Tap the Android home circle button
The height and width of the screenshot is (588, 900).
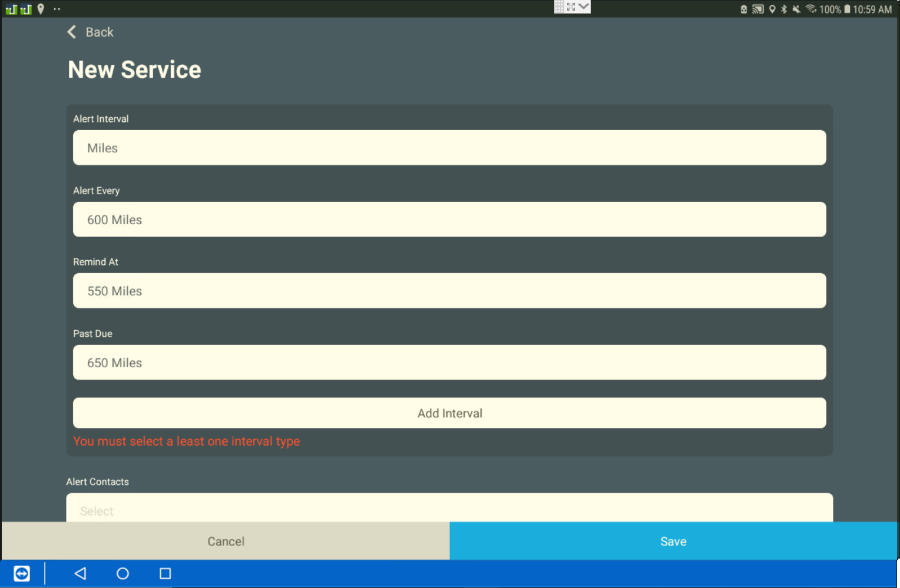[x=123, y=573]
